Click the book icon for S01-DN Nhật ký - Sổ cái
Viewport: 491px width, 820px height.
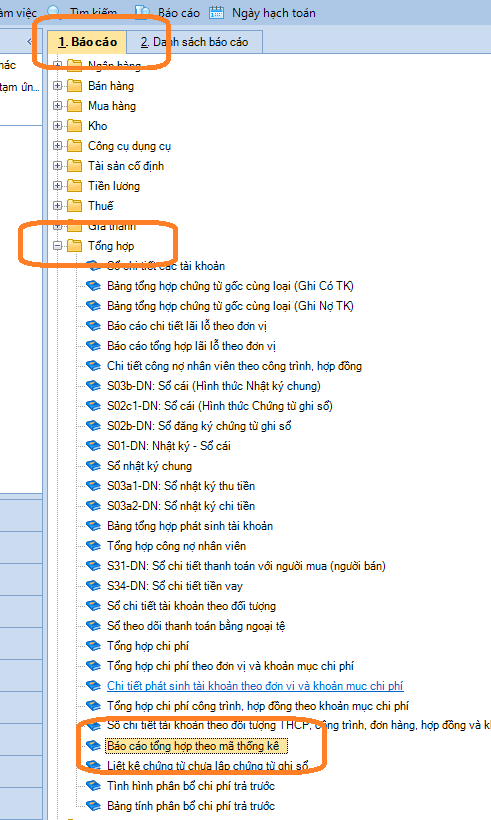coord(93,446)
